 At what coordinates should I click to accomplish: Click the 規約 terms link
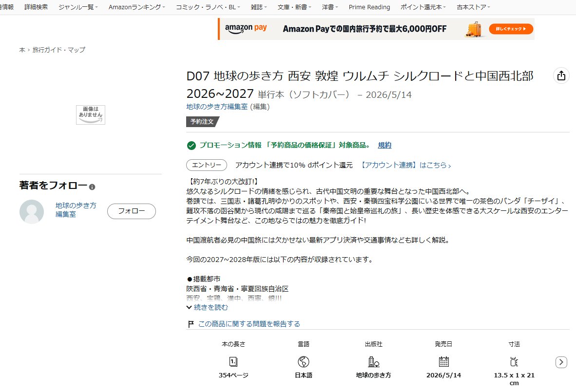point(384,145)
